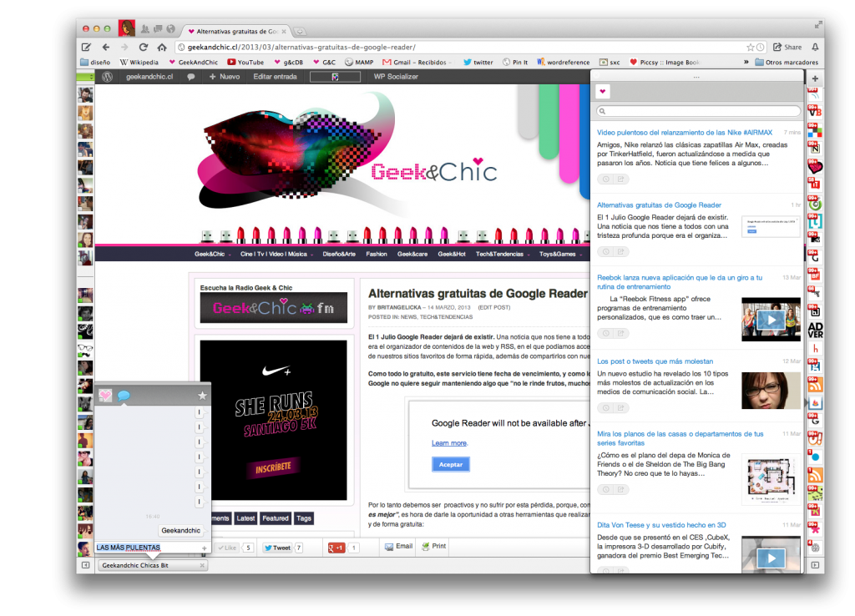Image resolution: width=855 pixels, height=616 pixels.
Task: Open Dita Von Teese vestido 3D article
Action: (x=661, y=525)
